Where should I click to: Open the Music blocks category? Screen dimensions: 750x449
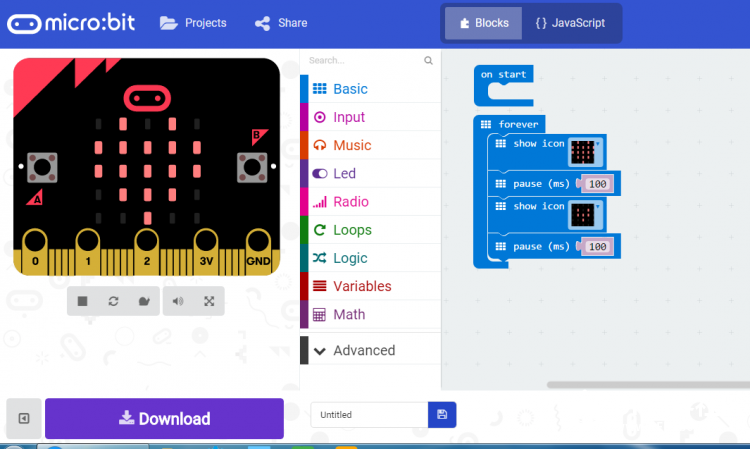click(x=370, y=145)
